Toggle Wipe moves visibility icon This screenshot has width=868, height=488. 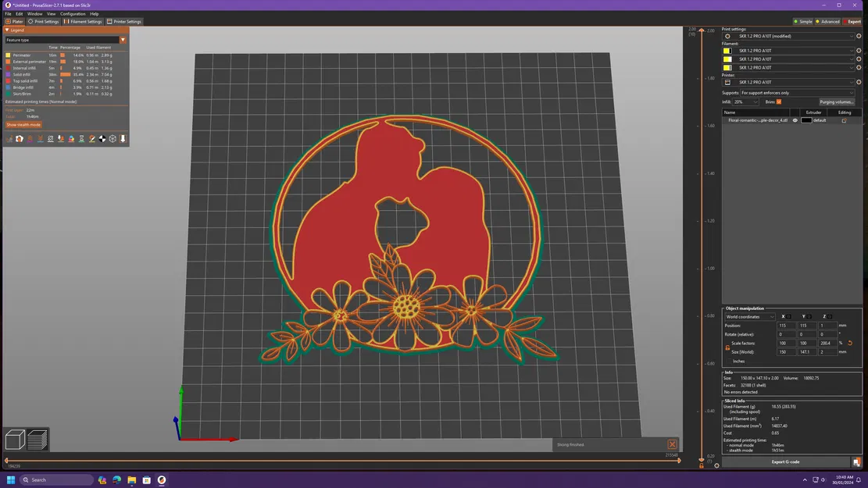[x=20, y=139]
